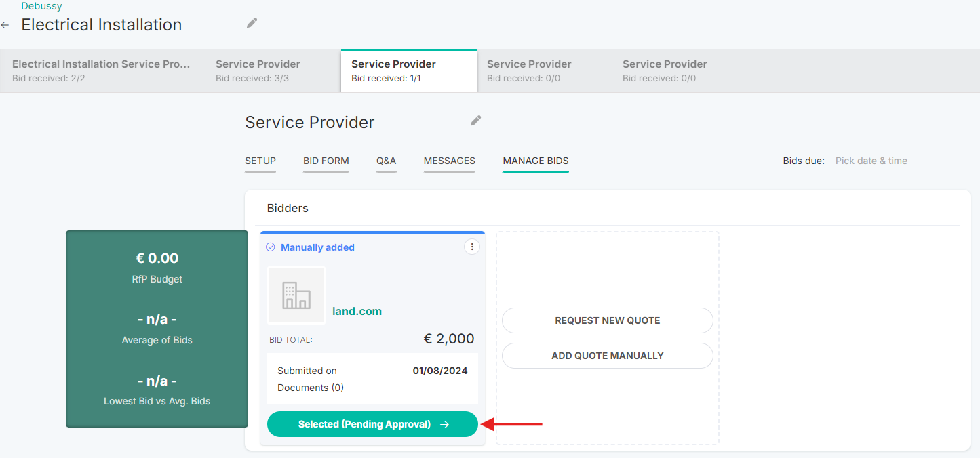Click the € 2,000 bid total value
Viewport: 980px width, 458px height.
pos(449,339)
